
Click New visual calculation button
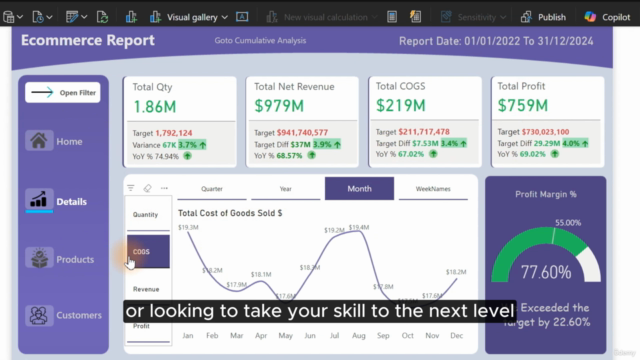click(321, 17)
